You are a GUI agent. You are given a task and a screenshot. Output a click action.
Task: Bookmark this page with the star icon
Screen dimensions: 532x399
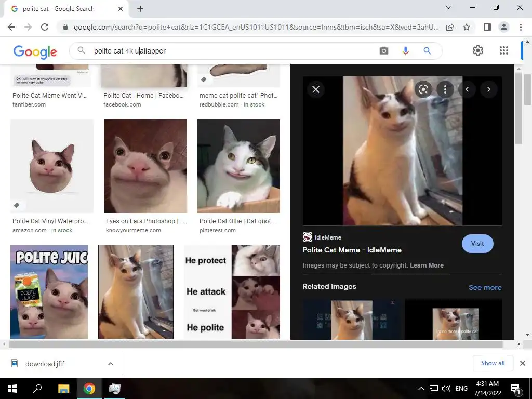[x=467, y=27]
